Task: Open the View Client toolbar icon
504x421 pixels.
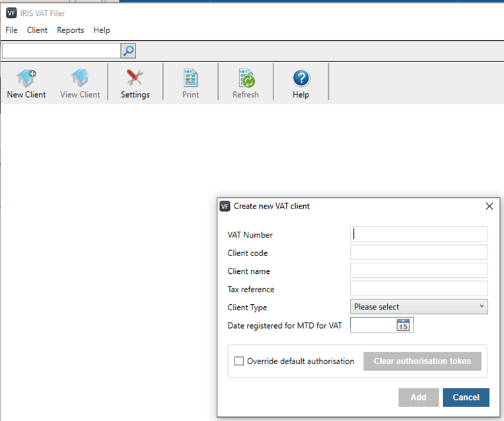Action: 80,78
